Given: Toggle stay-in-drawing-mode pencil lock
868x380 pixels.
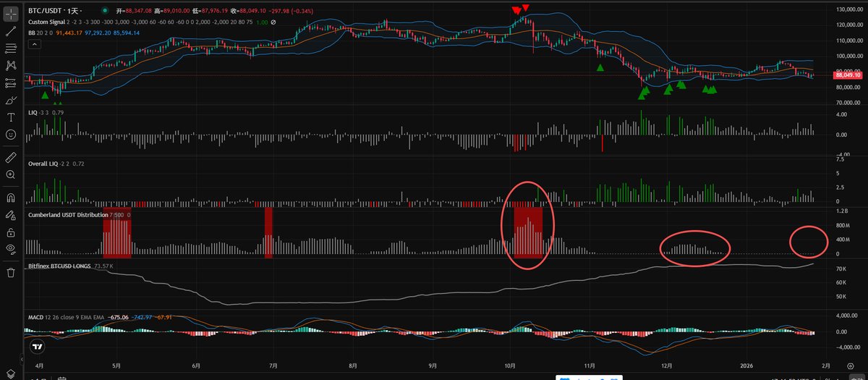Looking at the screenshot, I should click(x=11, y=215).
